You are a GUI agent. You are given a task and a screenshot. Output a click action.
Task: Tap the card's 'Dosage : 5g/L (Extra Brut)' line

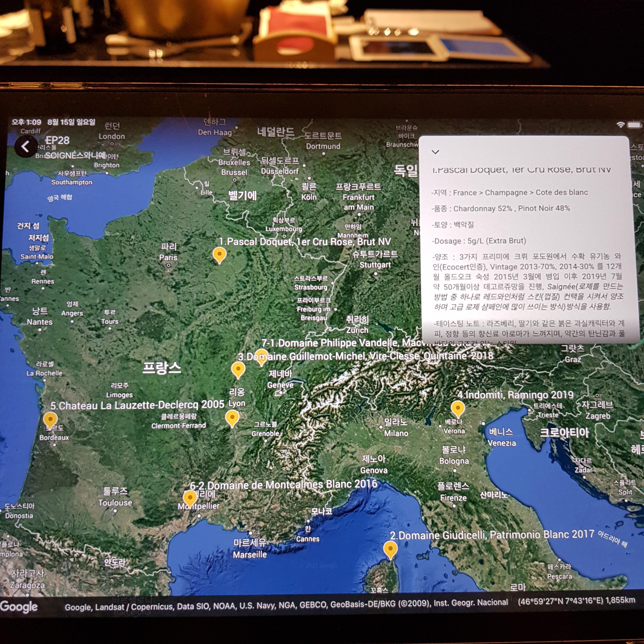(479, 241)
